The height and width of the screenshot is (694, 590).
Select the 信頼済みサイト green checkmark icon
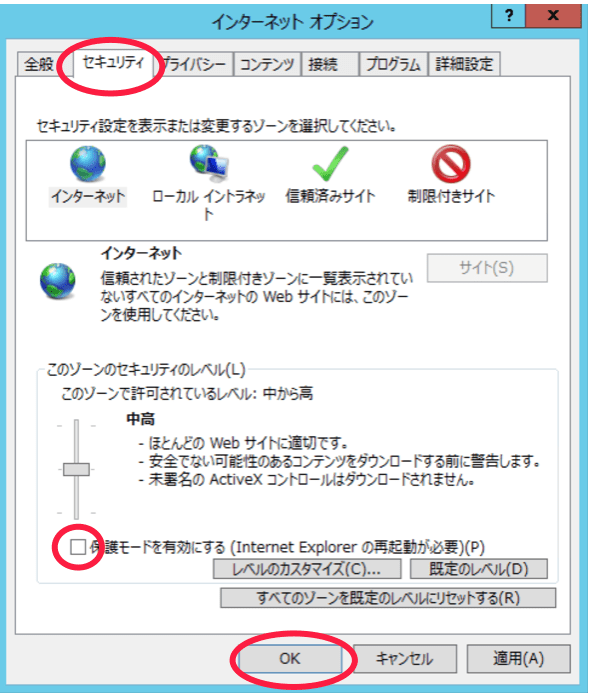[330, 163]
